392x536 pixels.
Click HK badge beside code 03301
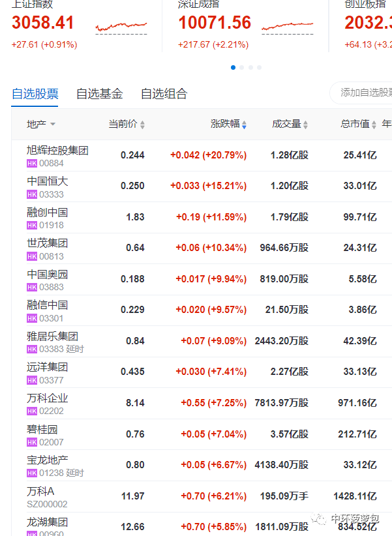tap(32, 318)
